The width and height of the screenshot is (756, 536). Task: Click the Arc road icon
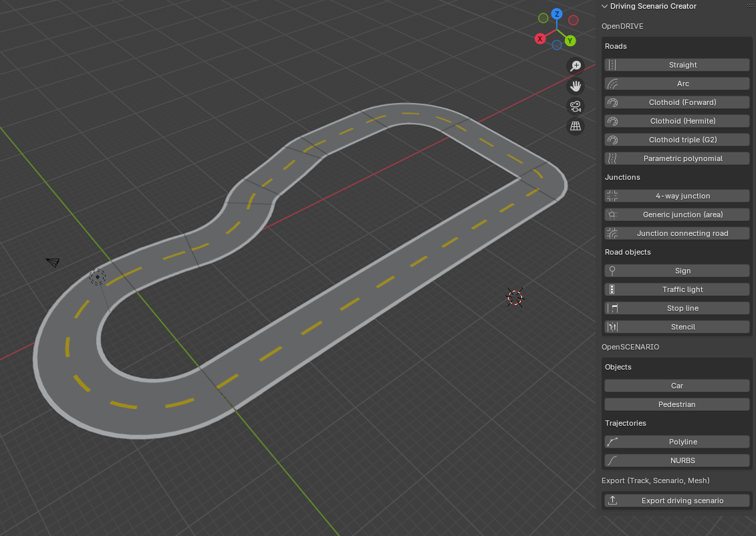tap(612, 84)
